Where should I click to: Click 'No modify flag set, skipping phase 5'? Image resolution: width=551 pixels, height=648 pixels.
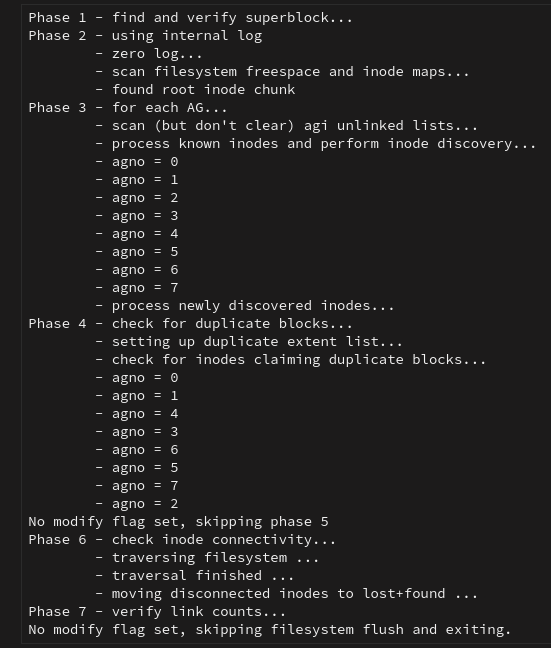pyautogui.click(x=178, y=522)
